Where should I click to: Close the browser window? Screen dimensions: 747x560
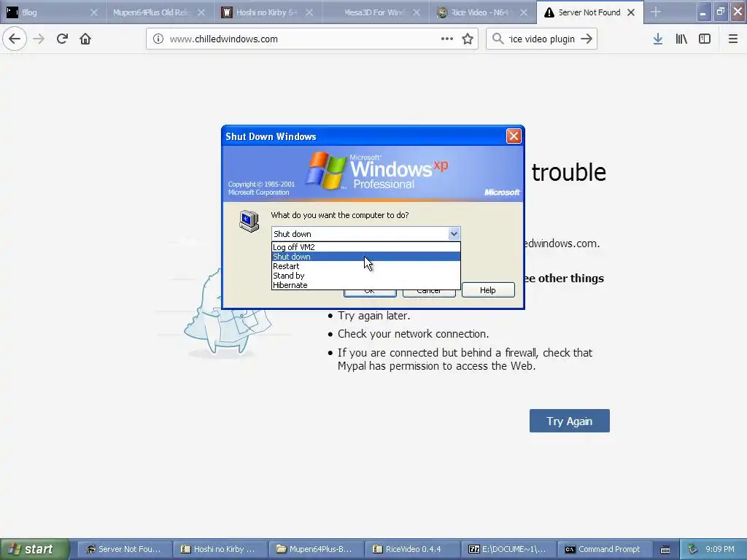(738, 12)
